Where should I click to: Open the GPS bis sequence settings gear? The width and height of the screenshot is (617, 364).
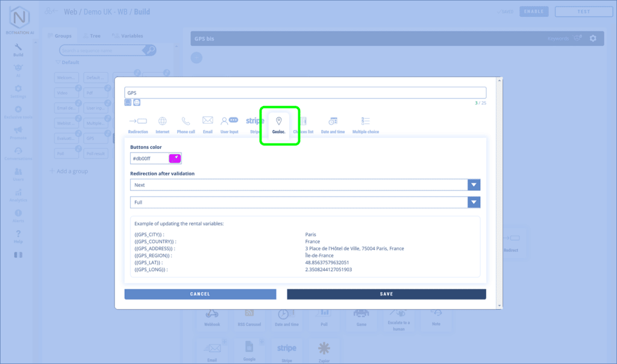click(593, 39)
